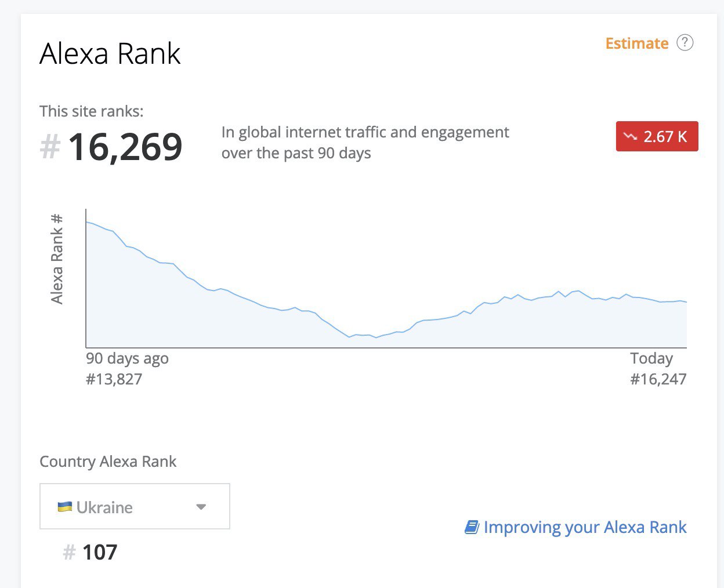Image resolution: width=724 pixels, height=588 pixels.
Task: Open Improving your Alexa Rank link
Action: 575,527
